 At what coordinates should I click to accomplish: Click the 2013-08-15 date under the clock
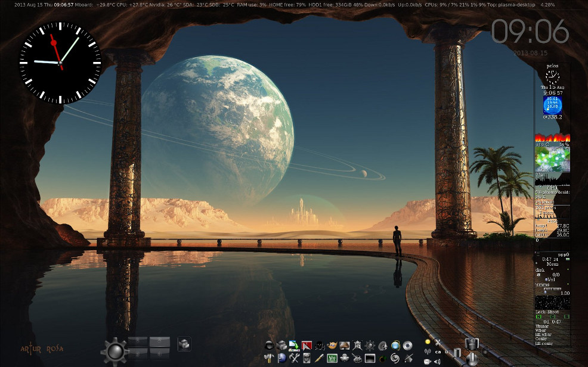coord(530,53)
